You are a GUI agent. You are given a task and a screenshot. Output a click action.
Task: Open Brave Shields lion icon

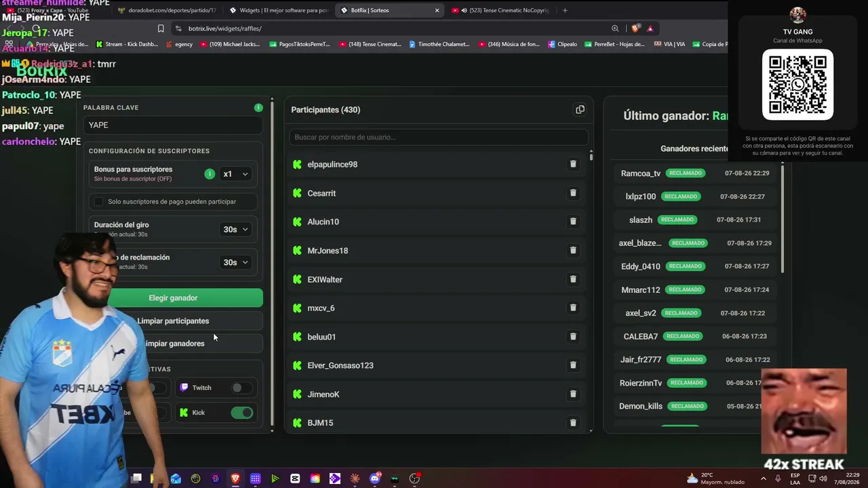click(x=635, y=28)
